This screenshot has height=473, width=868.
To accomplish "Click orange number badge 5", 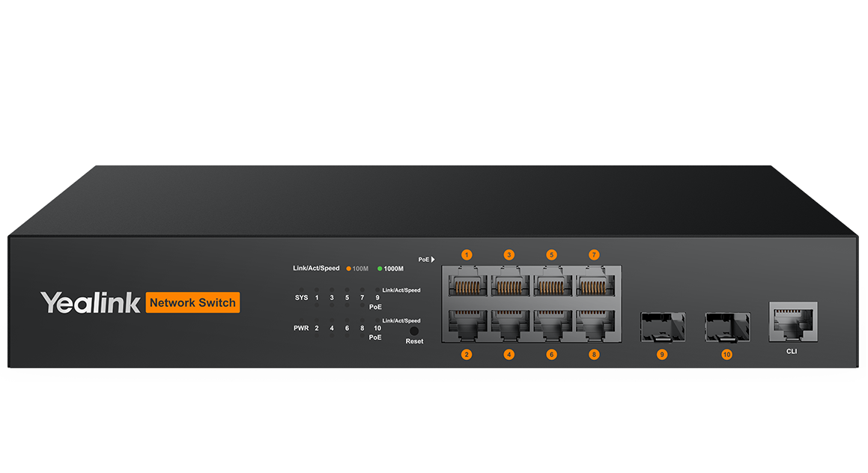I will (552, 254).
